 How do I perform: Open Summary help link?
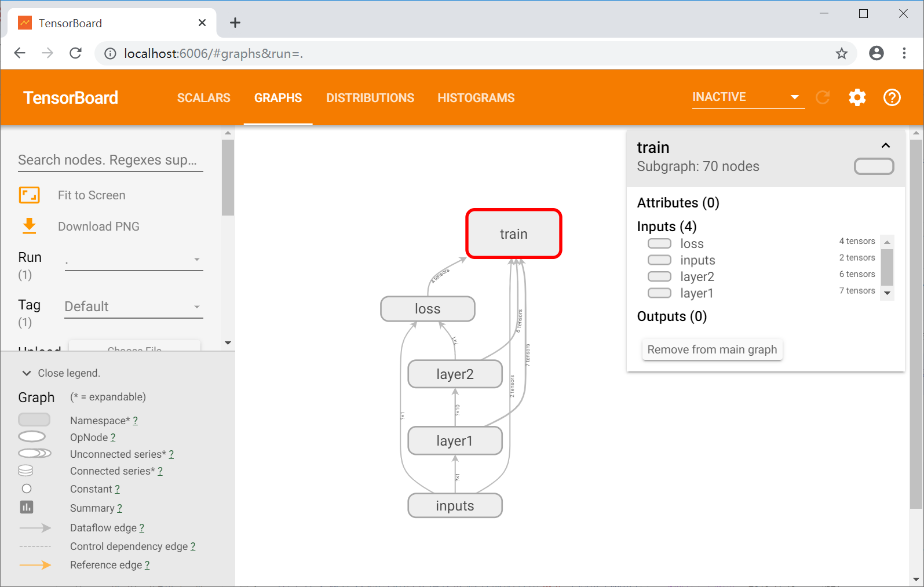click(x=119, y=508)
